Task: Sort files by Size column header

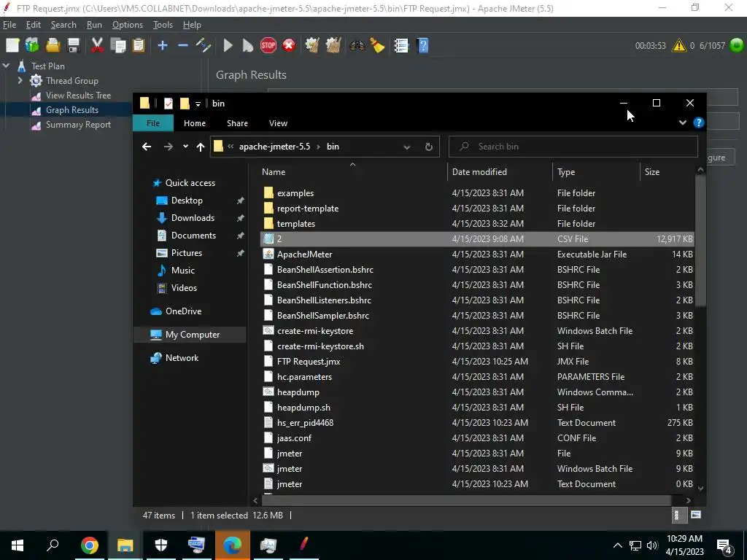Action: [x=667, y=172]
